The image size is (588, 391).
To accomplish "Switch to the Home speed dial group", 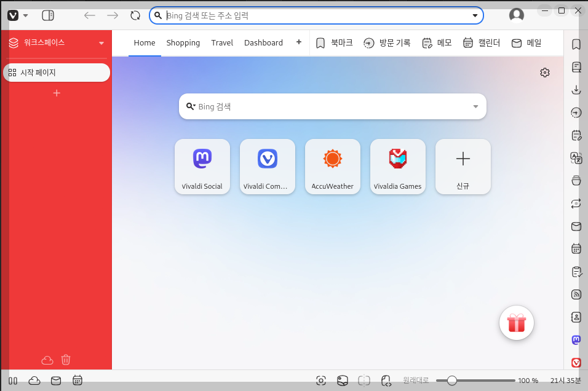I will (x=145, y=43).
